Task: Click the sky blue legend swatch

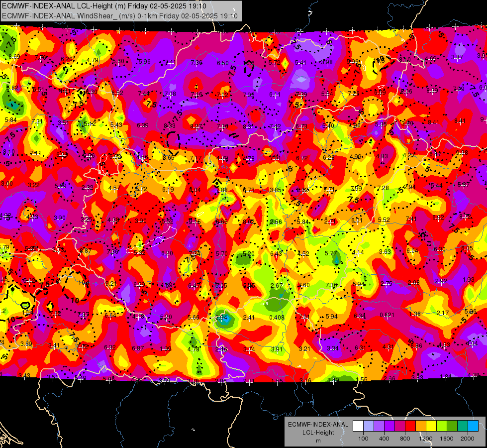Action: pos(473,426)
